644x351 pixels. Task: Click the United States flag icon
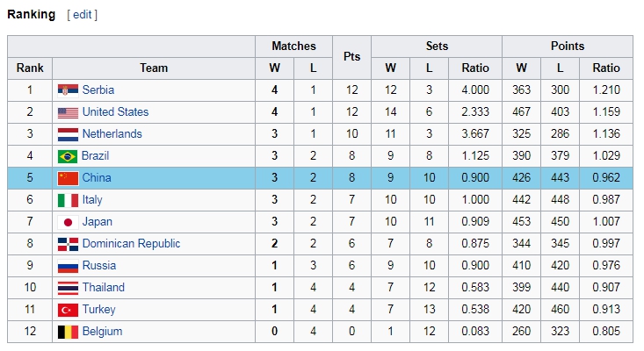(x=68, y=112)
